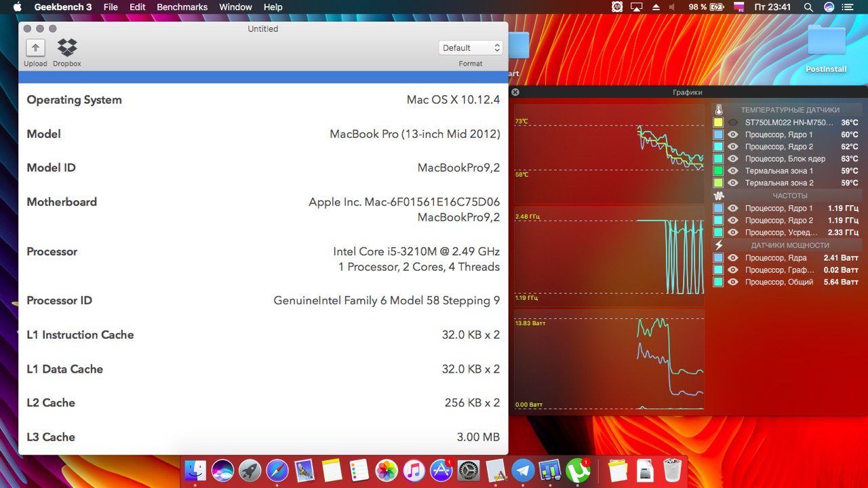
Task: Click the L3 Cache row label
Action: click(x=51, y=437)
